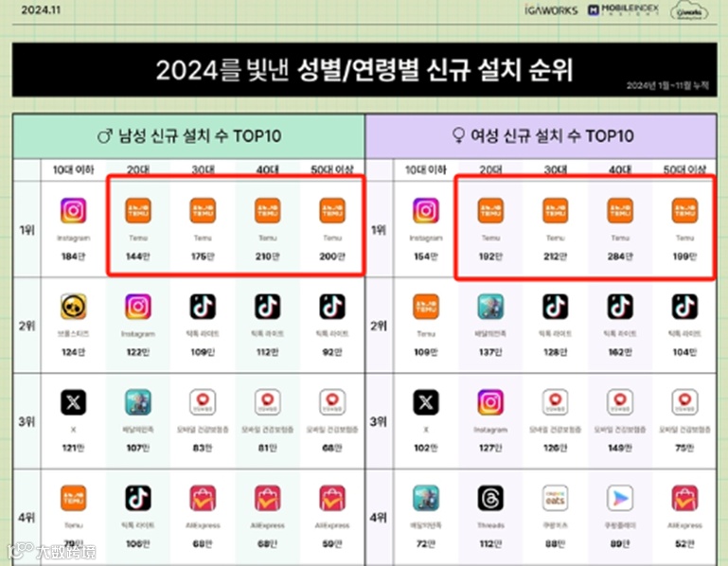Click the TikTok Lite icon above 92만
Screen dimensions: 728x566
tap(332, 307)
